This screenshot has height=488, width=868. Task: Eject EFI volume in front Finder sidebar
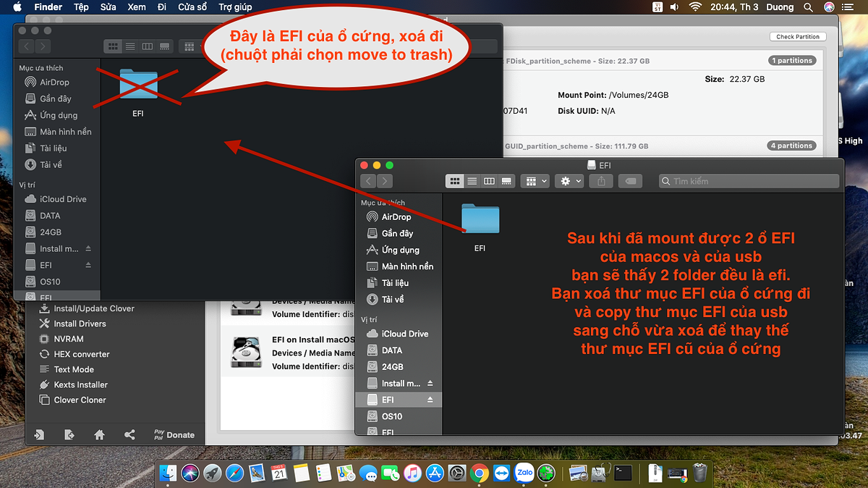tap(430, 400)
